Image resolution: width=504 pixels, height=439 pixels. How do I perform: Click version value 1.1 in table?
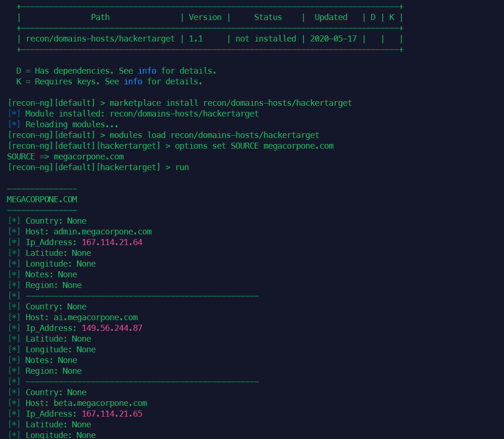coord(196,39)
